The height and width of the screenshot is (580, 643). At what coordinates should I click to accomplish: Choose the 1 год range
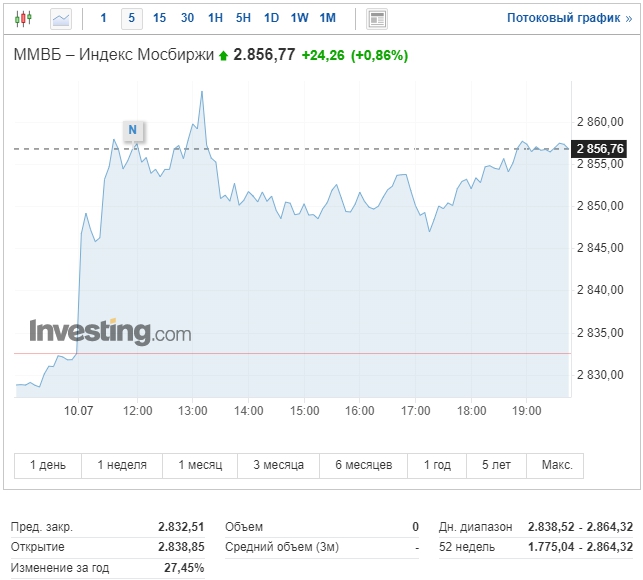[437, 465]
